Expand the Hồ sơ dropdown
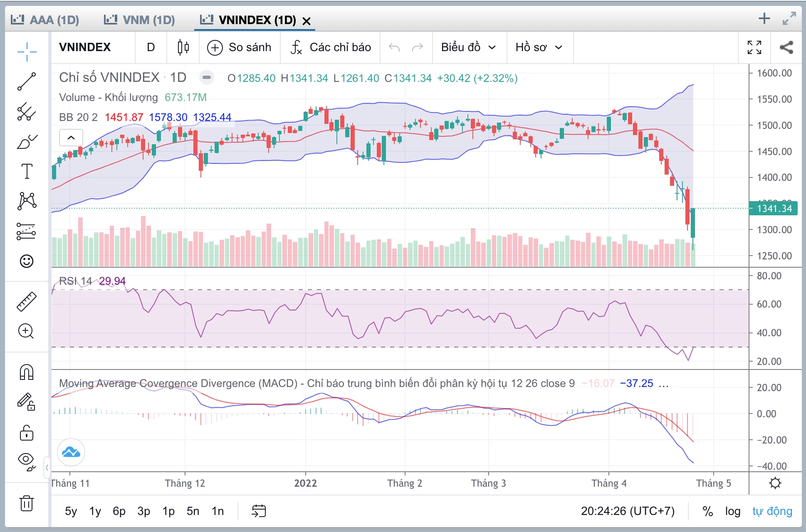Image resolution: width=806 pixels, height=532 pixels. 539,47
